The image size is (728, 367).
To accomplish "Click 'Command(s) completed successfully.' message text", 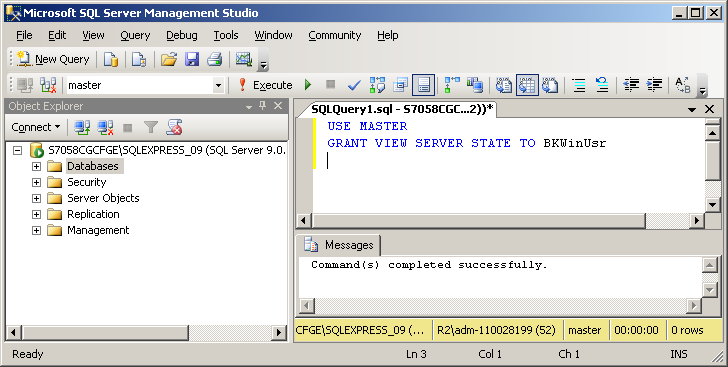I will tap(429, 265).
